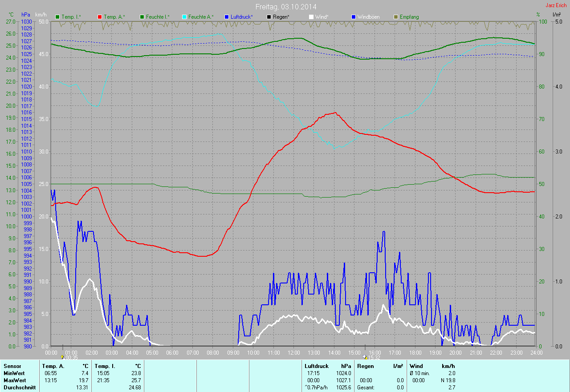
Task: Click the '24:00' time axis label
Action: coord(536,353)
